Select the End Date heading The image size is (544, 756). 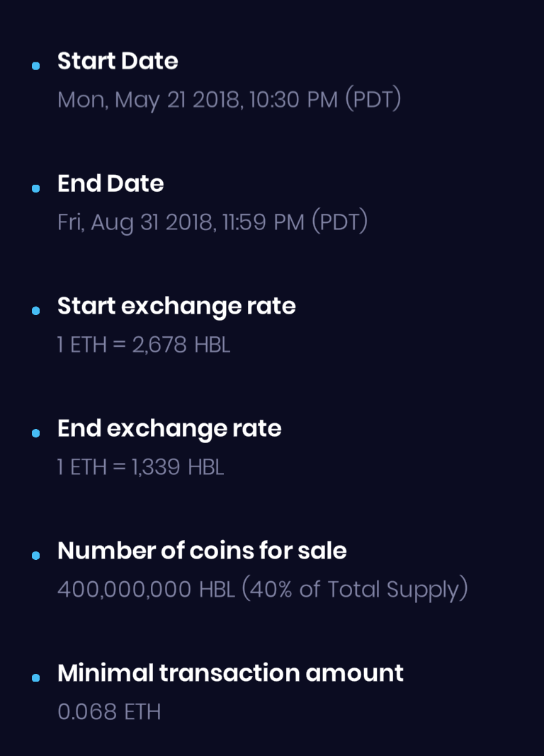(x=110, y=183)
